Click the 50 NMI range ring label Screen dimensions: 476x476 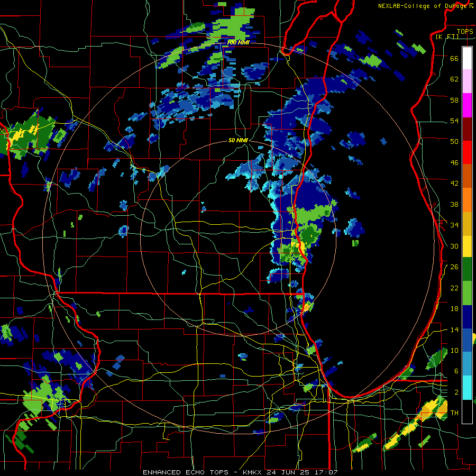(x=238, y=140)
